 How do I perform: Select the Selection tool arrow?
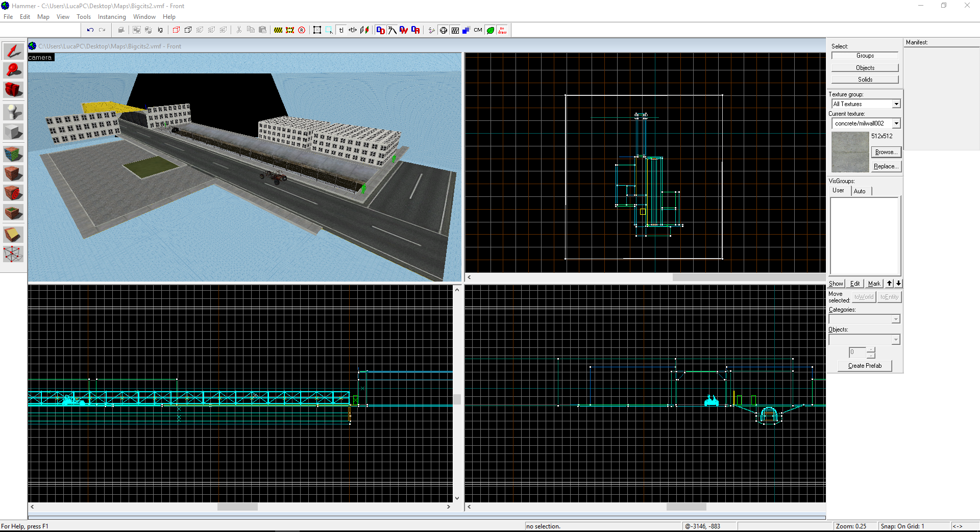(13, 51)
